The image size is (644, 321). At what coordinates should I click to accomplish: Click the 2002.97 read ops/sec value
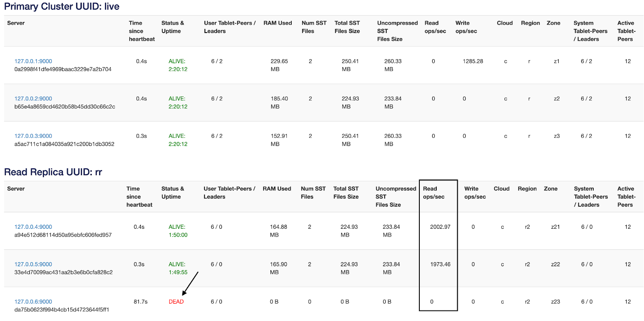click(440, 227)
